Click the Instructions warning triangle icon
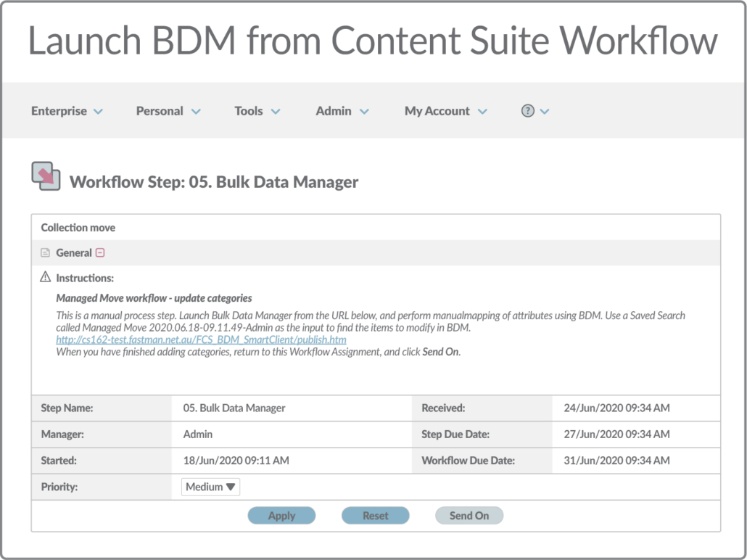747x560 pixels. 46,277
